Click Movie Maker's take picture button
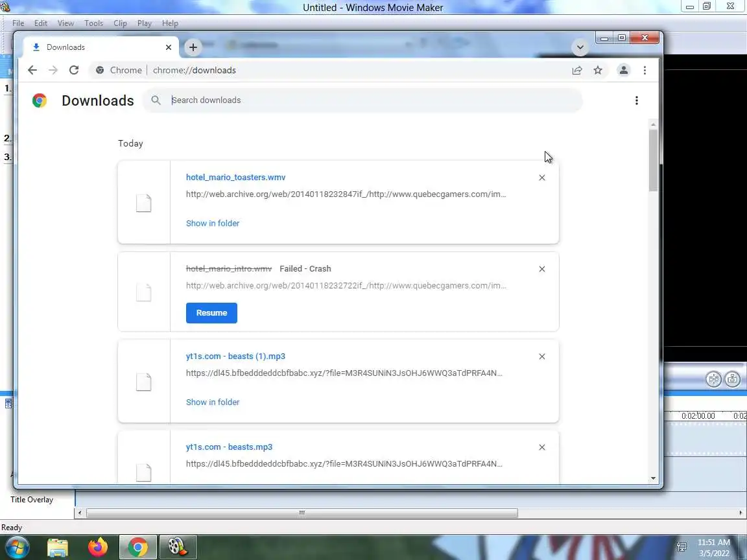This screenshot has height=560, width=747. 733,379
